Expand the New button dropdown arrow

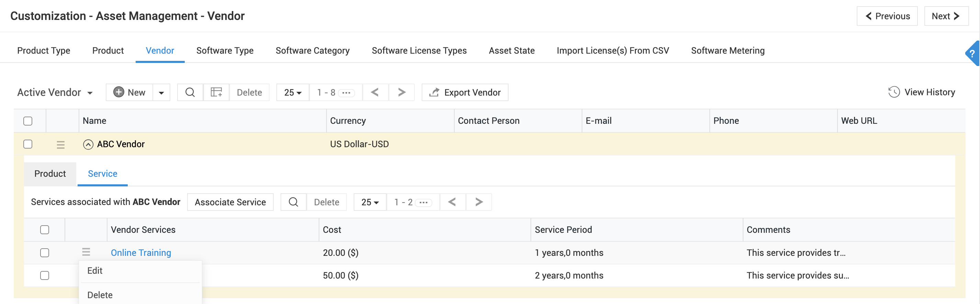pos(161,93)
